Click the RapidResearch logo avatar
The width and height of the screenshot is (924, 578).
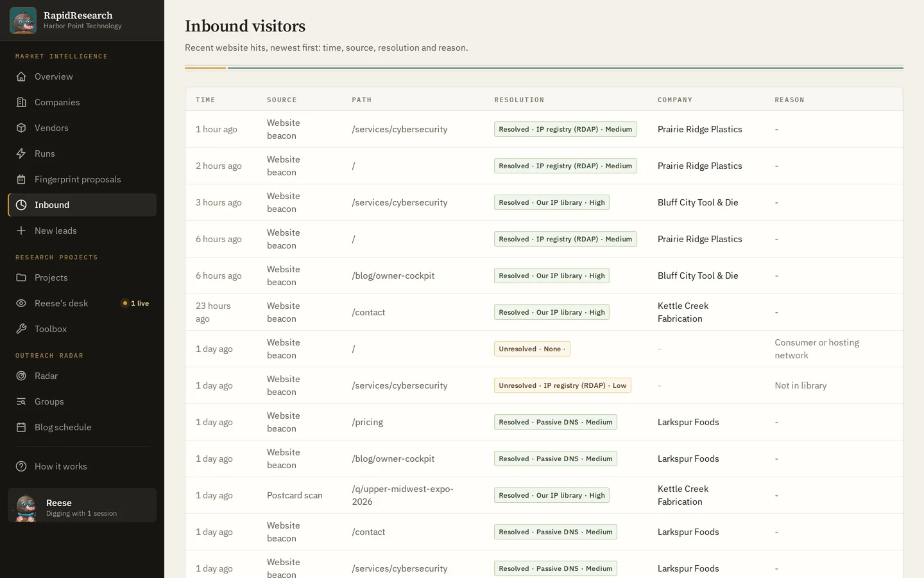[23, 21]
